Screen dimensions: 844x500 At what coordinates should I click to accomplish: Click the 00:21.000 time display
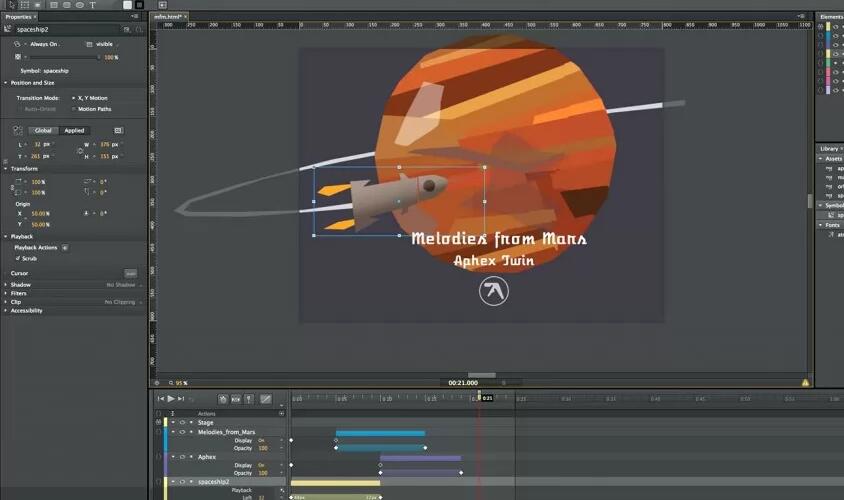(463, 383)
